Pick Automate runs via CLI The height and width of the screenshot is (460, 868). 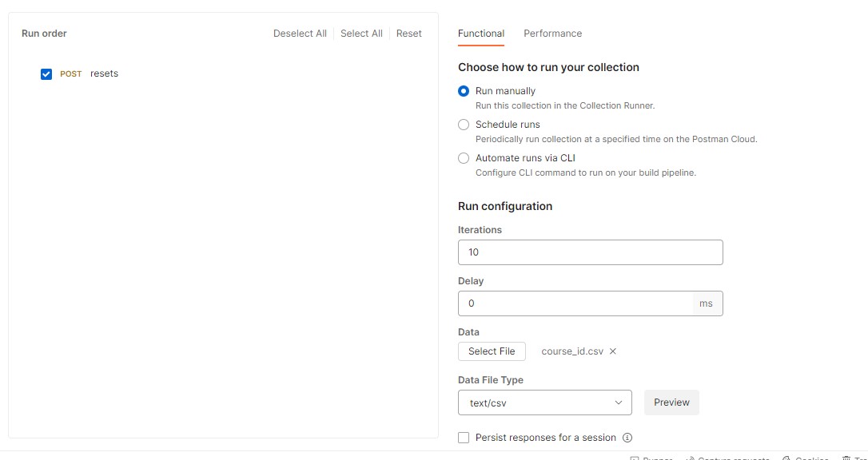coord(464,158)
